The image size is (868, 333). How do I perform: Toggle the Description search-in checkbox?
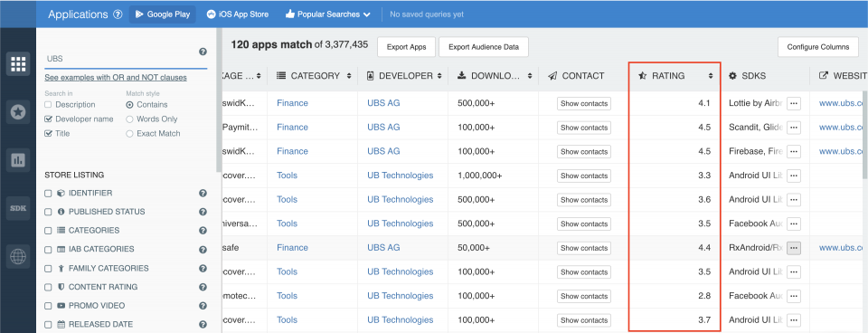point(48,105)
